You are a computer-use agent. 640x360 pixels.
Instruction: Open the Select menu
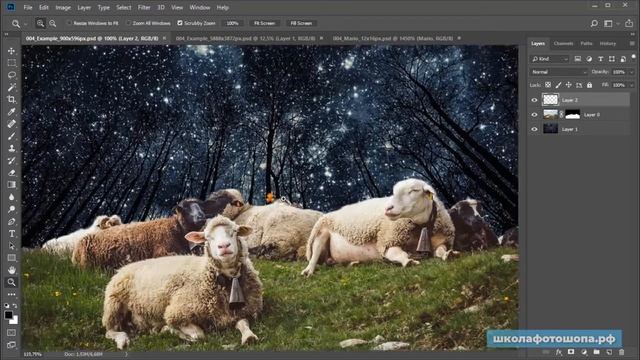123,7
